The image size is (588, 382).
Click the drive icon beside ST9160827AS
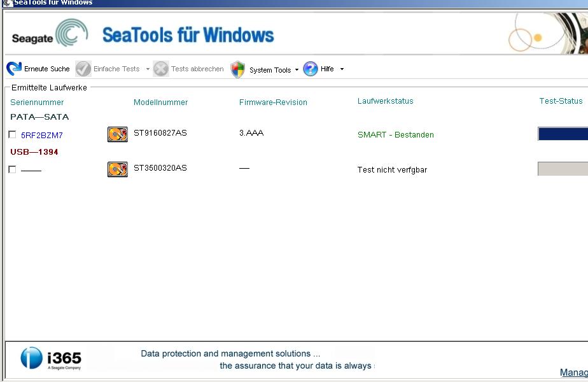[x=117, y=134]
